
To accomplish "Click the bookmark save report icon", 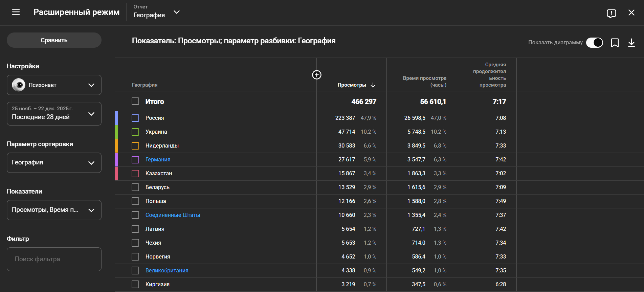I will coord(615,43).
